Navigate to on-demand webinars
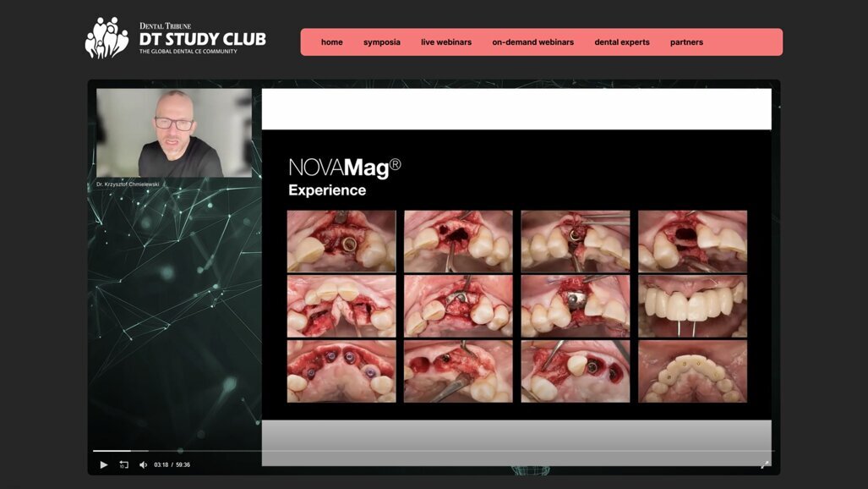 pyautogui.click(x=532, y=42)
